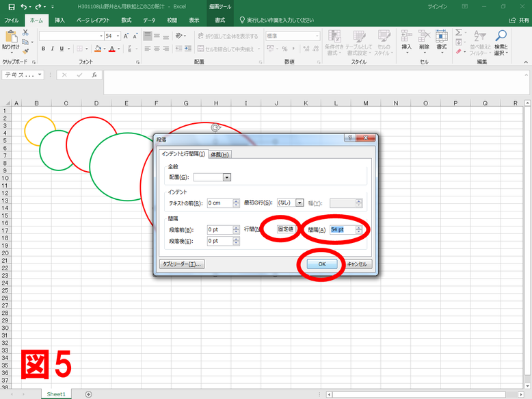Click the Save icon in title bar
The width and height of the screenshot is (532, 399).
pyautogui.click(x=11, y=6)
